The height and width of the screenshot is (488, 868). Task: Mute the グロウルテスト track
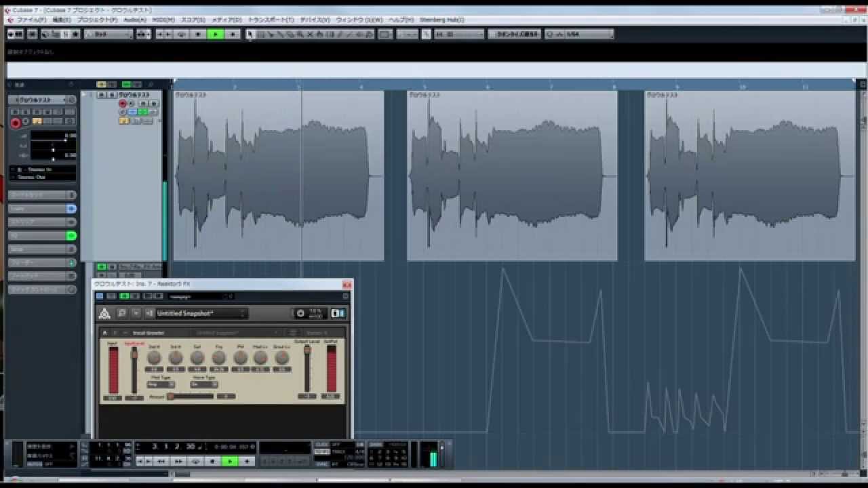pos(101,96)
